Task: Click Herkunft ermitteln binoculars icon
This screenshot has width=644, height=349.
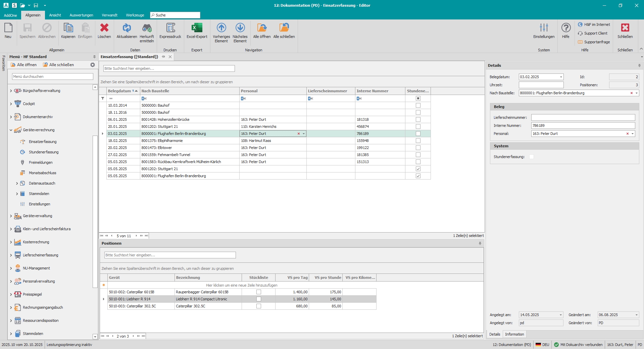Action: pyautogui.click(x=147, y=28)
